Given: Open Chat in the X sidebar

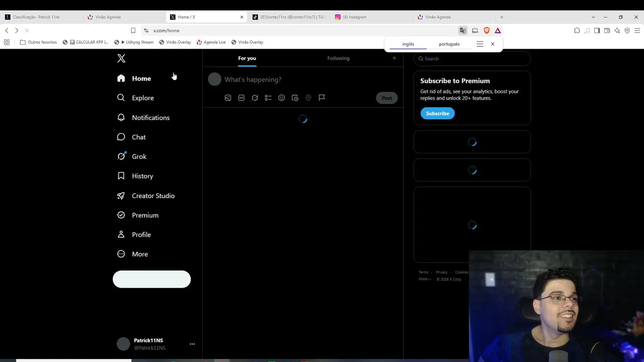Looking at the screenshot, I should point(131,137).
